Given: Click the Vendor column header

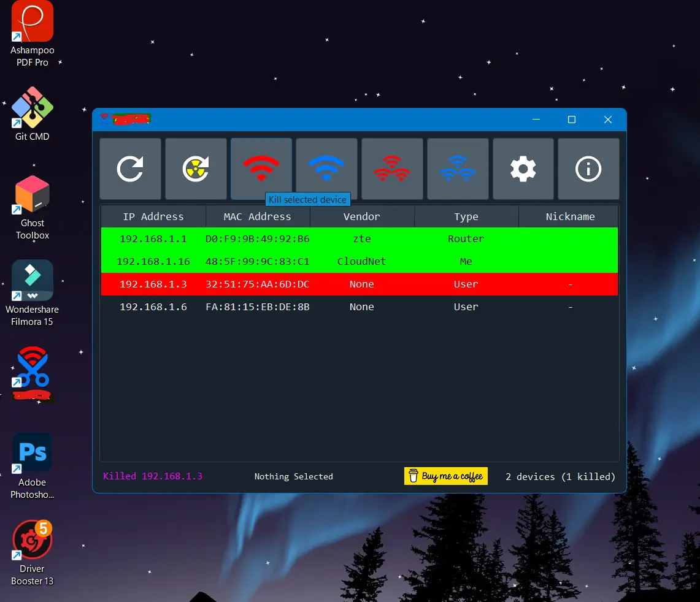Looking at the screenshot, I should [361, 216].
